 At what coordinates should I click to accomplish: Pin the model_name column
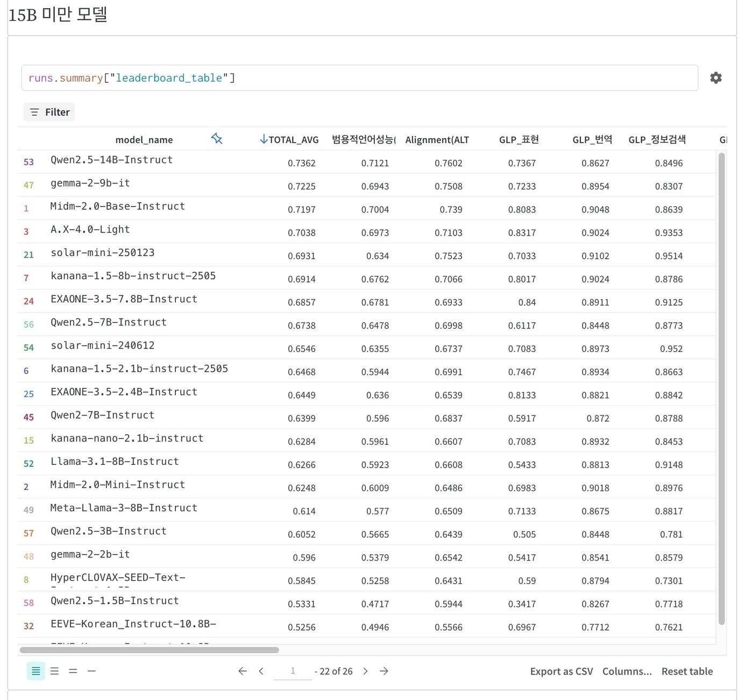point(217,138)
